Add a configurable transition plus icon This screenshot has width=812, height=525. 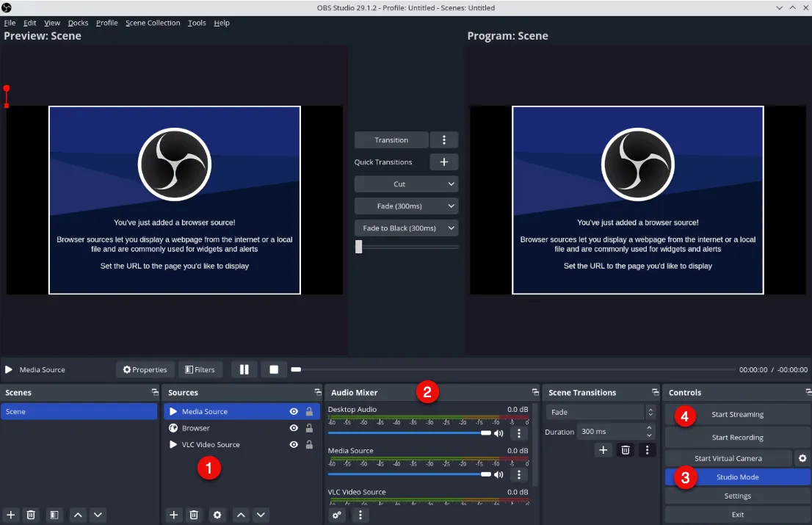(603, 450)
